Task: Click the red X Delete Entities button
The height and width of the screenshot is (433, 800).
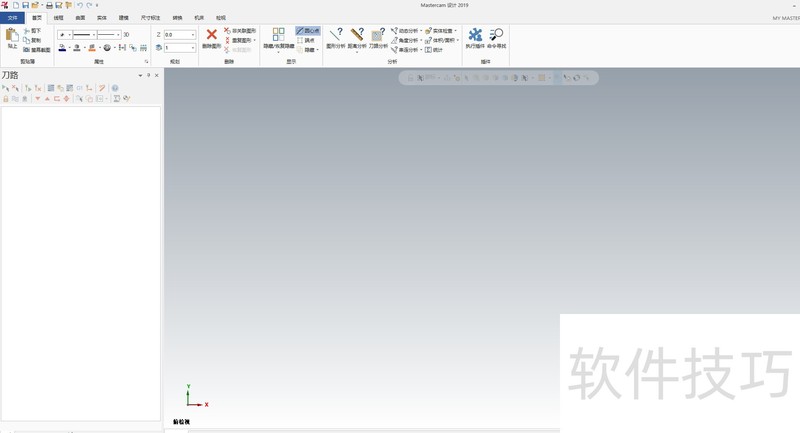Action: pos(211,38)
